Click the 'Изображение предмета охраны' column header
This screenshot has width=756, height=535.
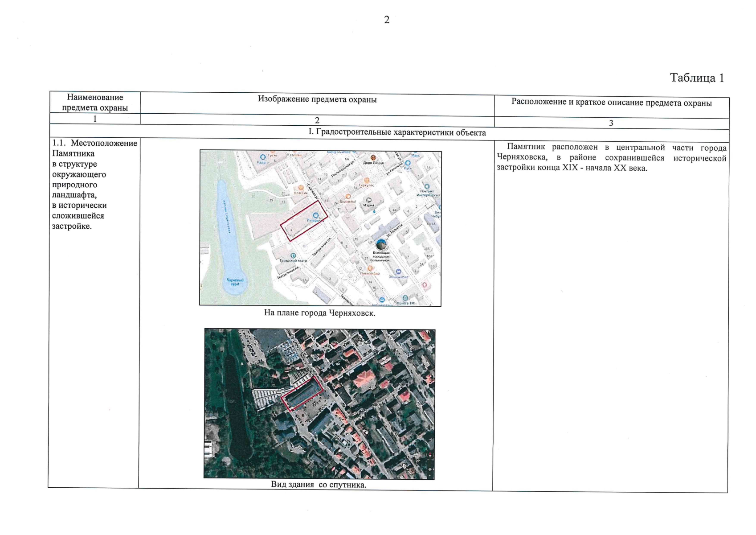coord(317,99)
